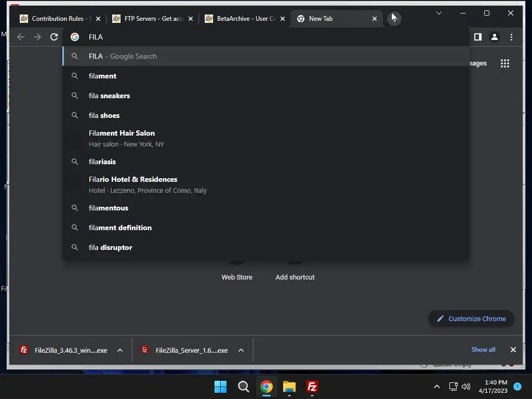This screenshot has height=399, width=532.
Task: Open the volume icon in system tray
Action: [x=466, y=387]
